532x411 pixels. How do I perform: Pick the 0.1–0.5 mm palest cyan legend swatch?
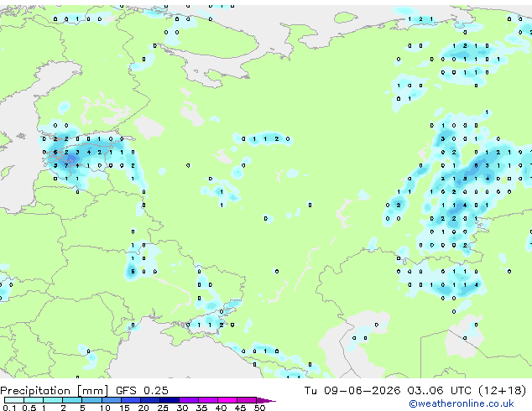(14, 400)
